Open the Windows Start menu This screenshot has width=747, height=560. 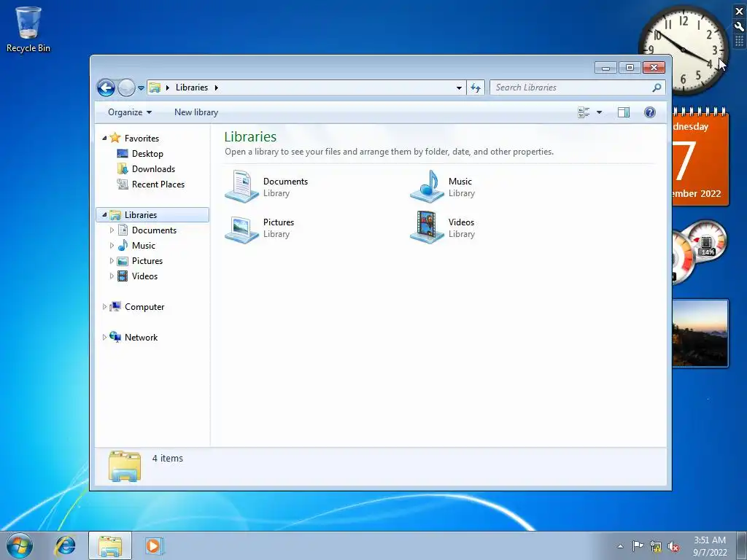(x=20, y=545)
